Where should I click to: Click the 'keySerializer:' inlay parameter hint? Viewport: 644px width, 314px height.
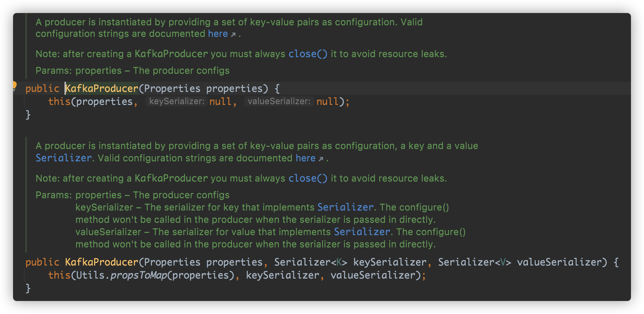pos(177,101)
